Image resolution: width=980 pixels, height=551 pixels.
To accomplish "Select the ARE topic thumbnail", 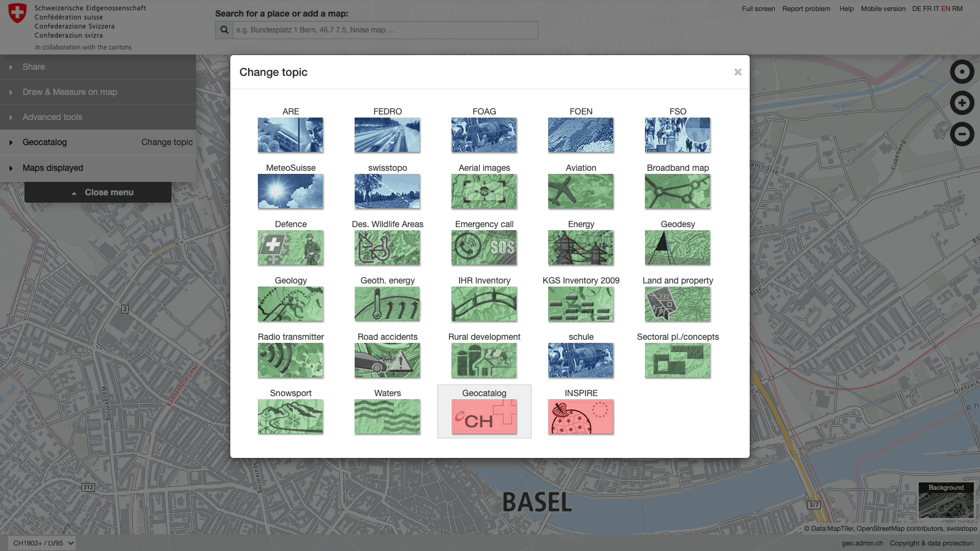I will 290,135.
